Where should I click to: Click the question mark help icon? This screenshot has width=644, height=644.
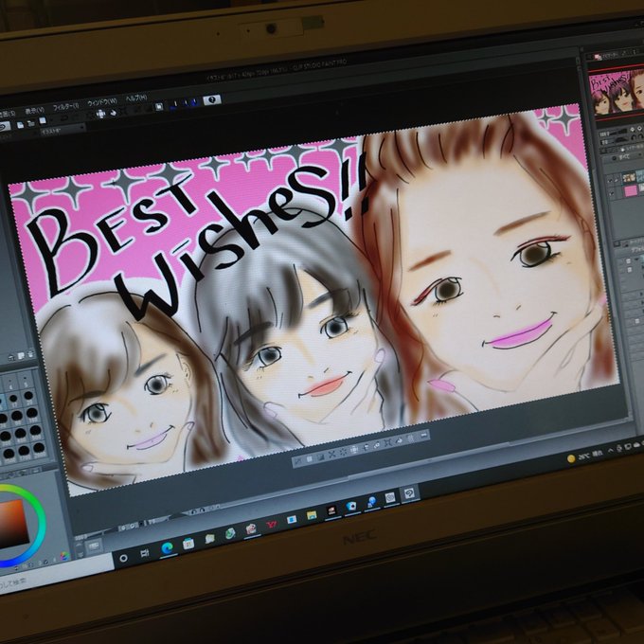[211, 99]
